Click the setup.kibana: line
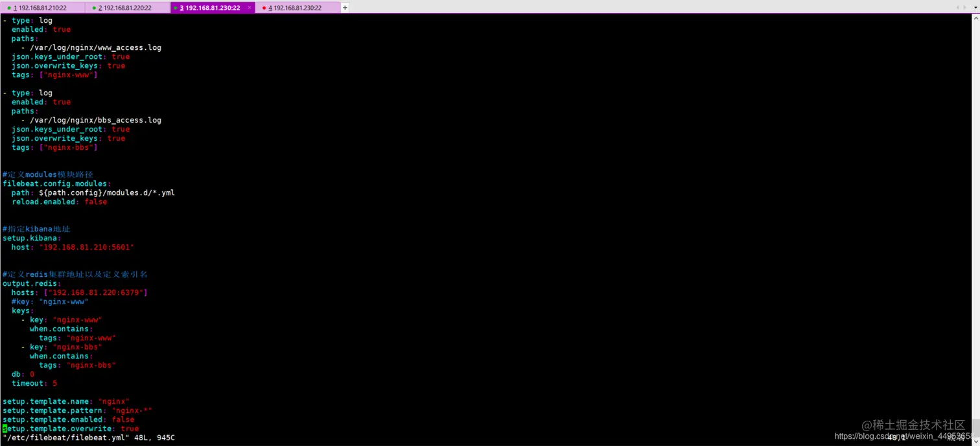 pyautogui.click(x=32, y=238)
